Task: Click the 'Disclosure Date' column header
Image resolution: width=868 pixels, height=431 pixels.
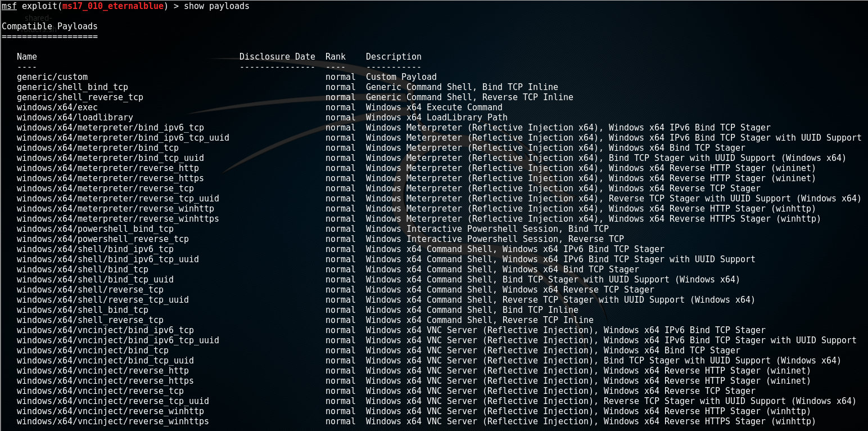Action: point(277,57)
